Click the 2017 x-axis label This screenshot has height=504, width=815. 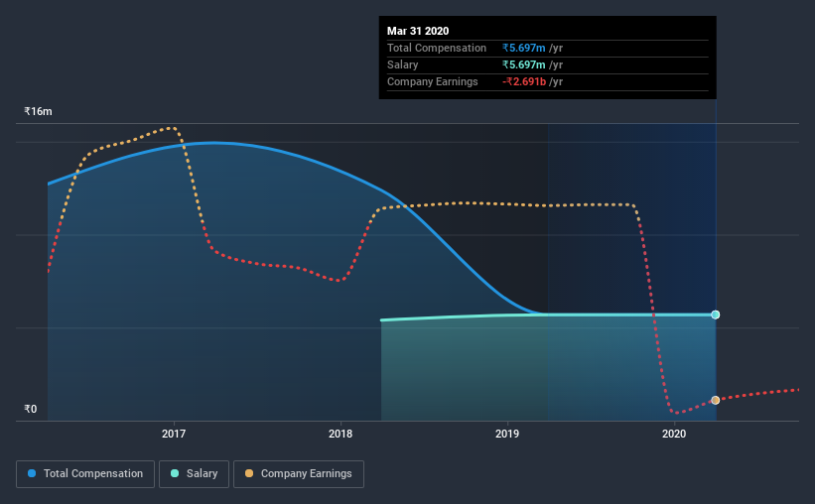tap(174, 434)
